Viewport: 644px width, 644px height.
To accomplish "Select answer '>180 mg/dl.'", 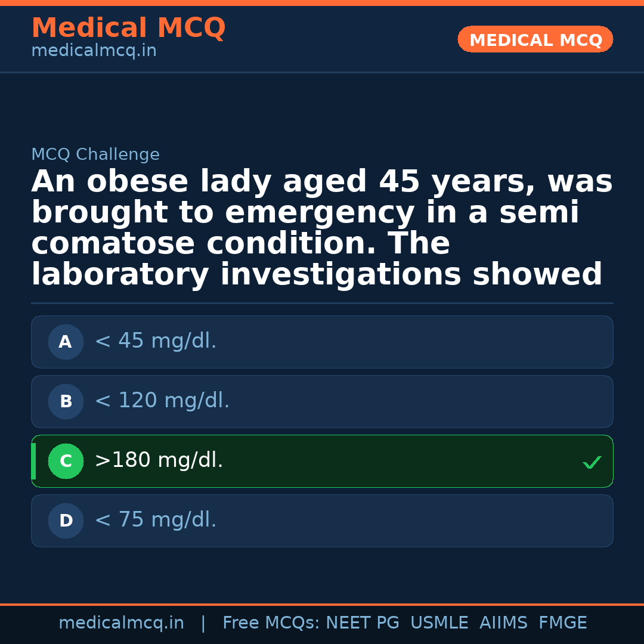I will coord(159,461).
